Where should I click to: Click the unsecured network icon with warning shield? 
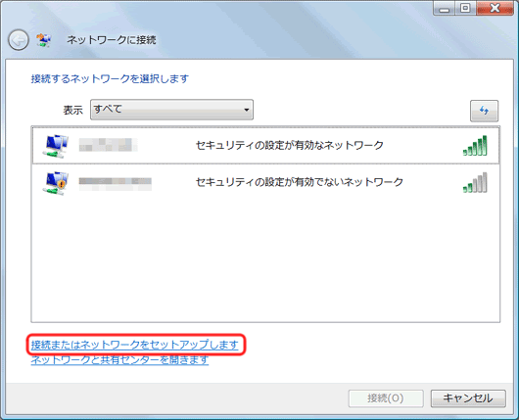coord(55,183)
